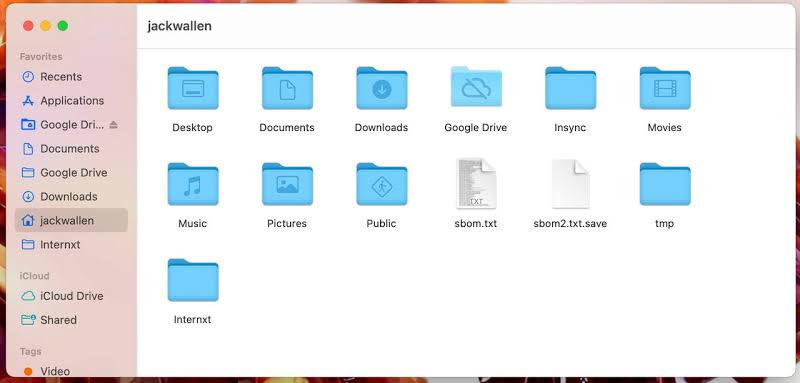800x383 pixels.
Task: Open the Desktop folder icon
Action: [193, 88]
